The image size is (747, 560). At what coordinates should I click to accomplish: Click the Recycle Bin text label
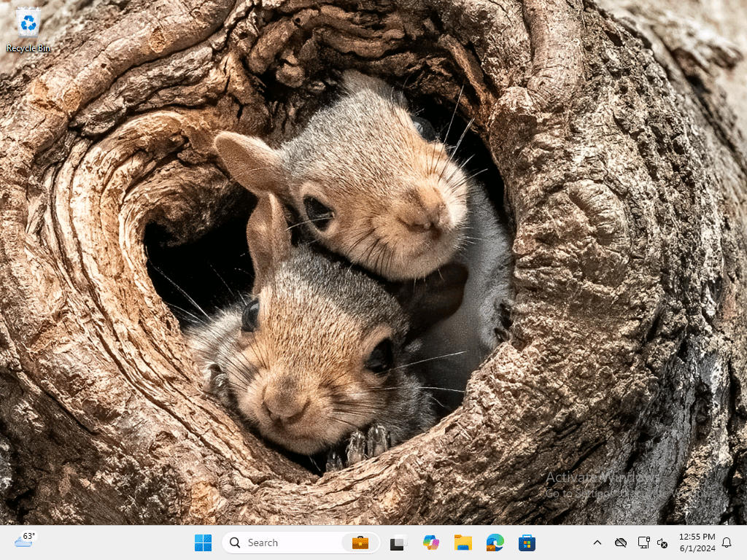click(28, 48)
